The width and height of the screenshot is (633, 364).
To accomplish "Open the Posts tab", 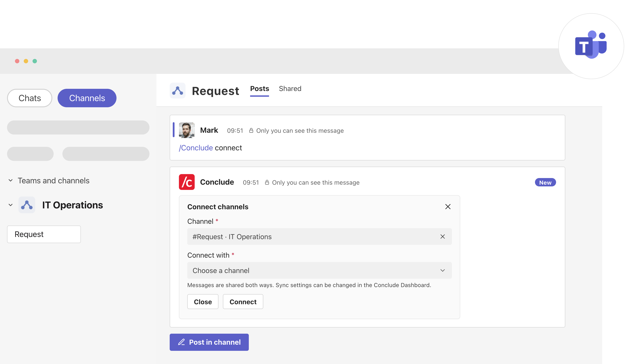I will pyautogui.click(x=259, y=89).
